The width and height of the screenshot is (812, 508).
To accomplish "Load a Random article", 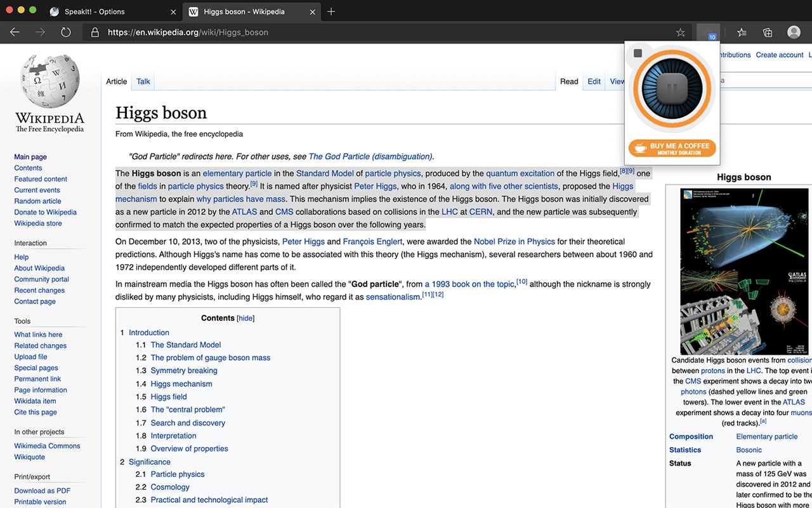I will point(38,201).
